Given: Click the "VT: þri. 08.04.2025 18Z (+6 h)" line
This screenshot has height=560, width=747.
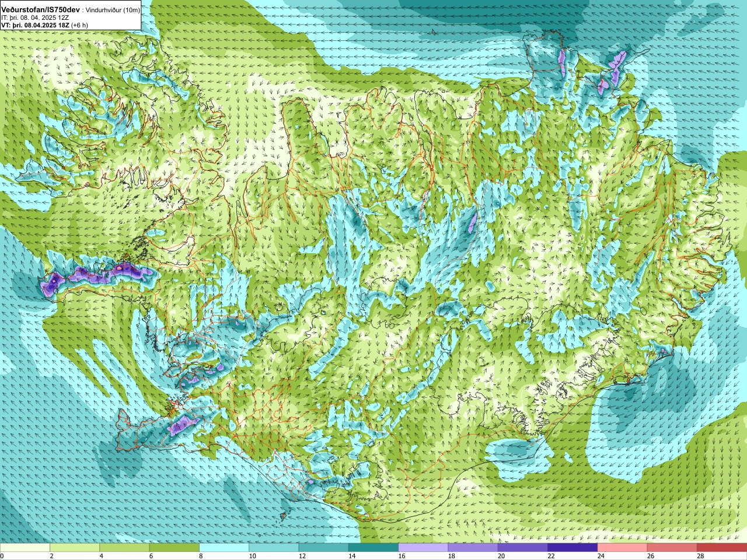Looking at the screenshot, I should click(x=44, y=25).
